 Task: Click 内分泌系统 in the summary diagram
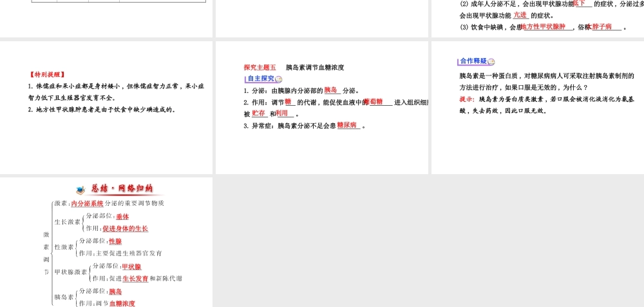pos(87,203)
